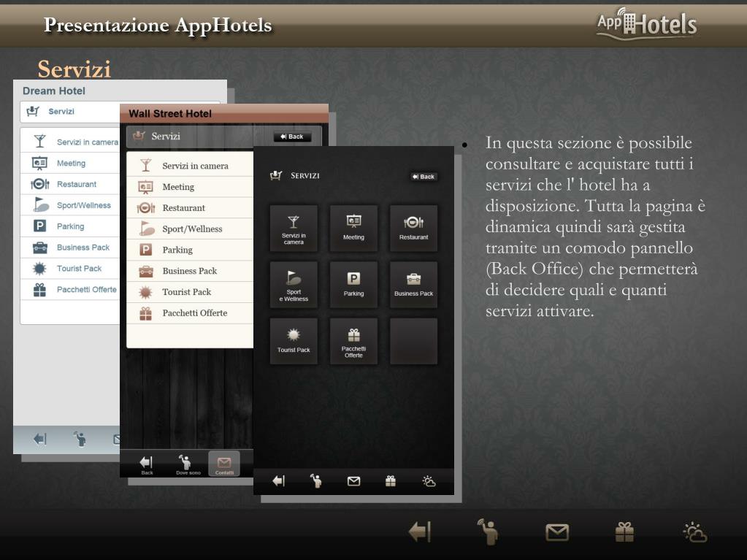Click Restaurant plate icon in Dream Hotel list
Screen dimensions: 747x560
(40, 184)
